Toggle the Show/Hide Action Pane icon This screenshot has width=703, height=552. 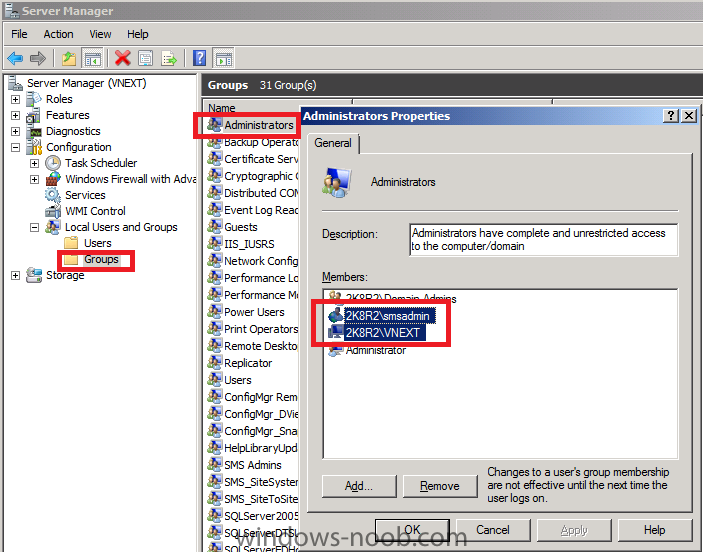tap(223, 58)
